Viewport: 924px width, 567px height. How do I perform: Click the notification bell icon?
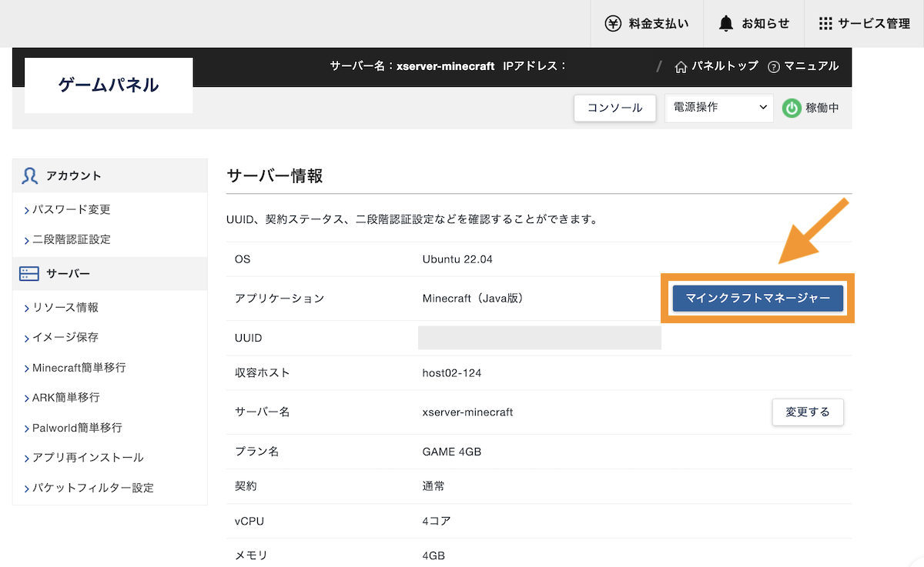point(725,23)
